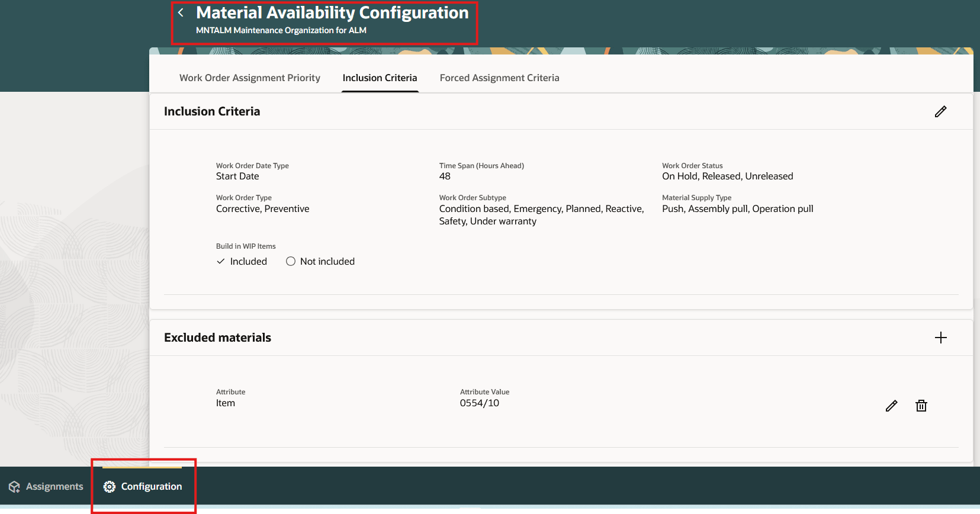Switch to the Inclusion Criteria tab

point(380,78)
